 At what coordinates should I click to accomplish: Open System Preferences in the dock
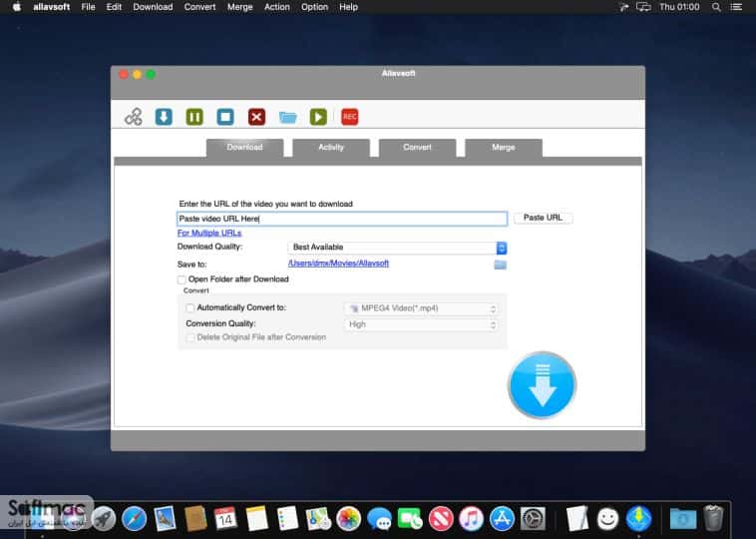533,519
